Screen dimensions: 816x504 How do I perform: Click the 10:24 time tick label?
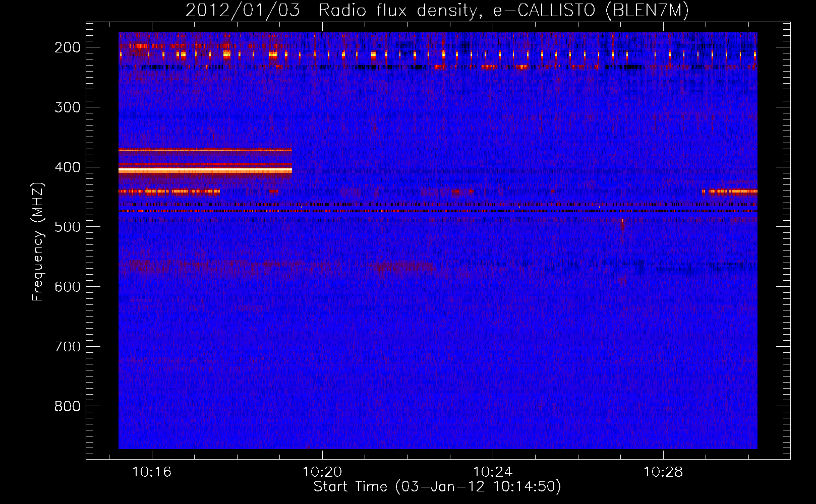point(493,472)
